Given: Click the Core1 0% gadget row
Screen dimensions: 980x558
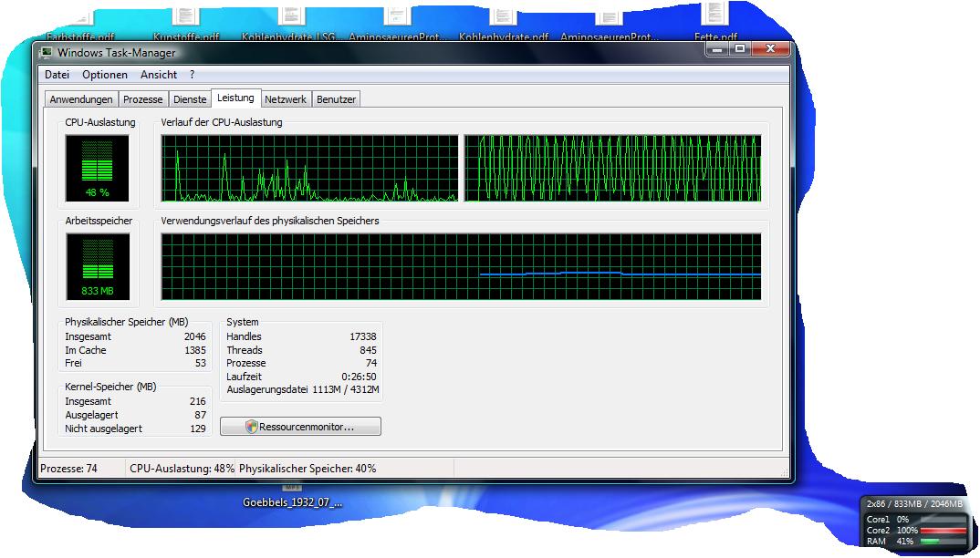Looking at the screenshot, I should point(915,520).
